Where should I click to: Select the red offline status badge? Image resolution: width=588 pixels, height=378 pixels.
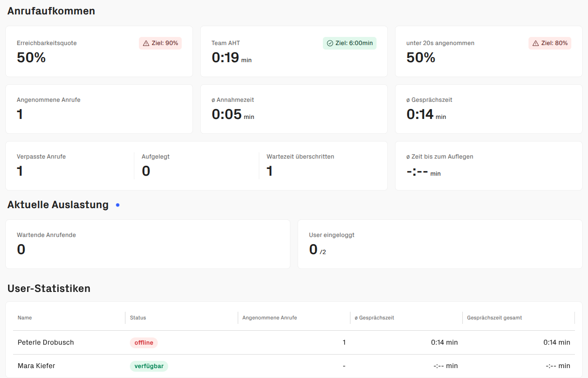(143, 343)
